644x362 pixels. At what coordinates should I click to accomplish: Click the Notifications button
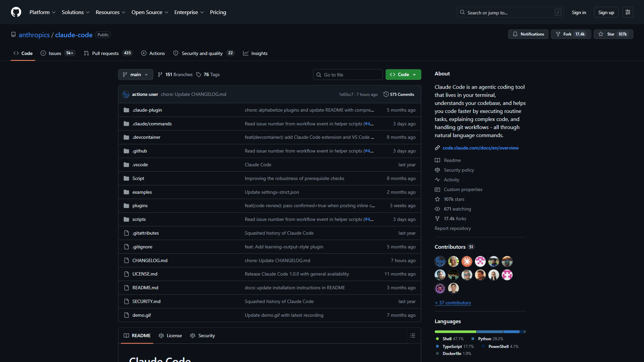pos(528,34)
